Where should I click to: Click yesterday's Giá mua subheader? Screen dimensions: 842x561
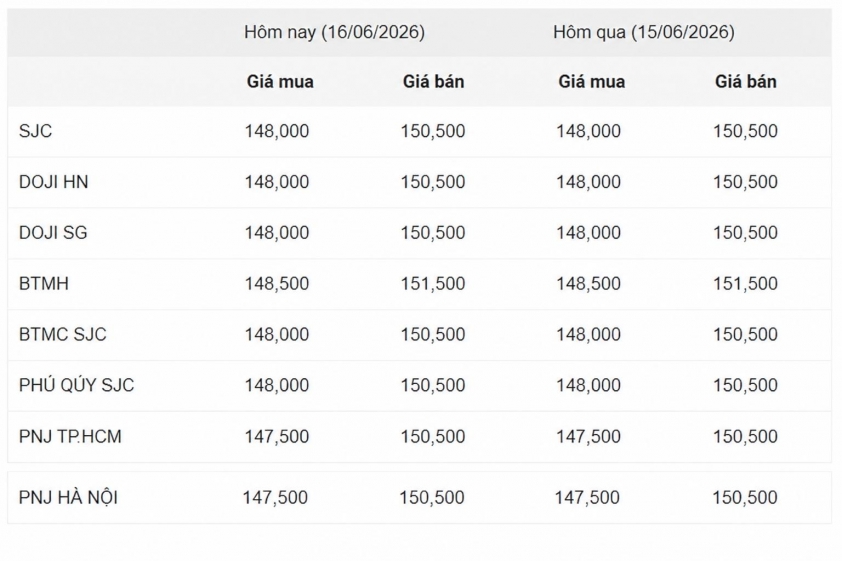591,82
